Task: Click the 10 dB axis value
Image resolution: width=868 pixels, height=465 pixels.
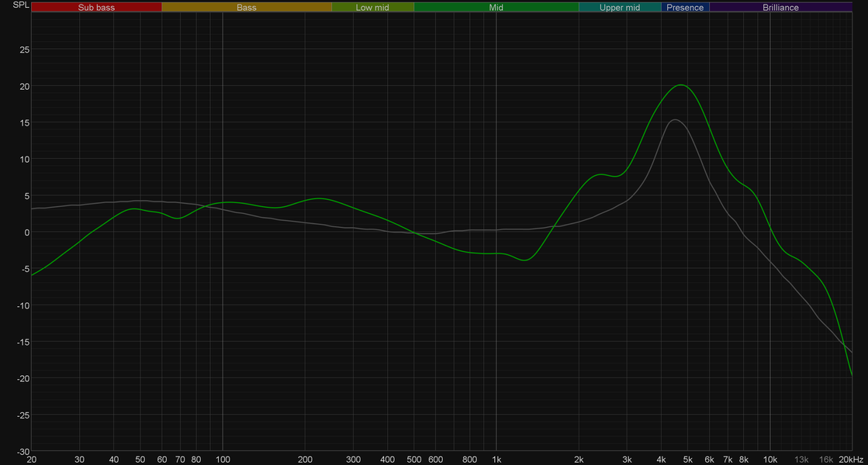Action: (x=24, y=159)
